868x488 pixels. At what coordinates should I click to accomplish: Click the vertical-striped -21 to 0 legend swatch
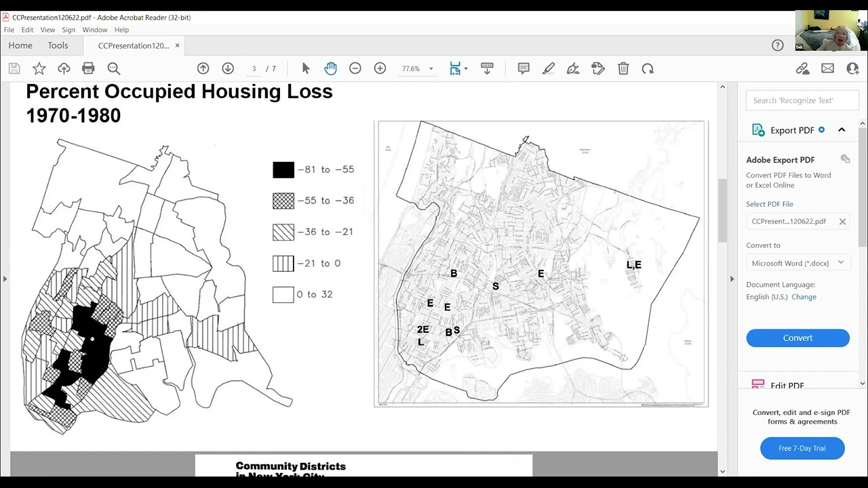pyautogui.click(x=283, y=263)
